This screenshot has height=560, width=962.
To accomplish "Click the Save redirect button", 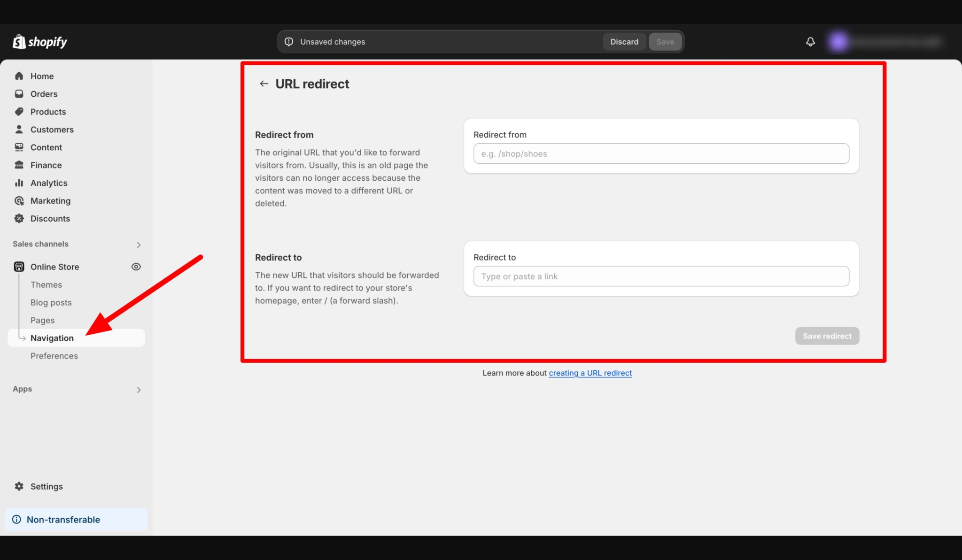I will (827, 336).
